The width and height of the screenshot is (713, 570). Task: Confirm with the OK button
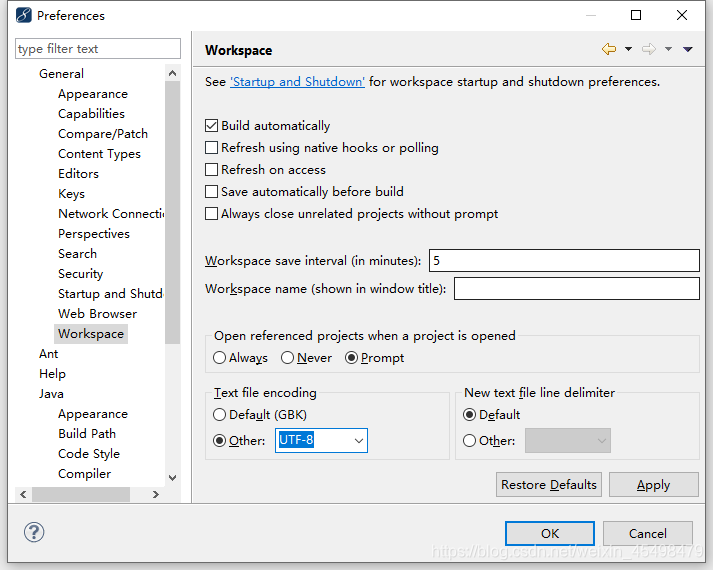(550, 533)
